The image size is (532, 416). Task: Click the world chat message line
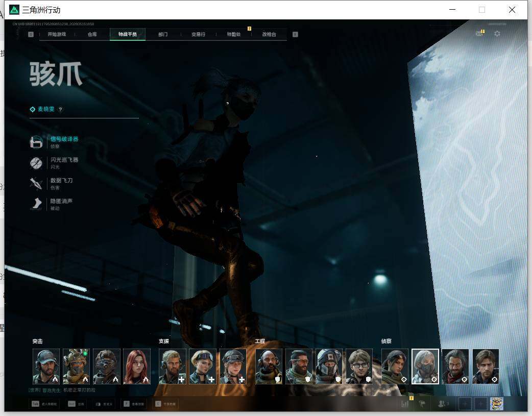click(62, 390)
